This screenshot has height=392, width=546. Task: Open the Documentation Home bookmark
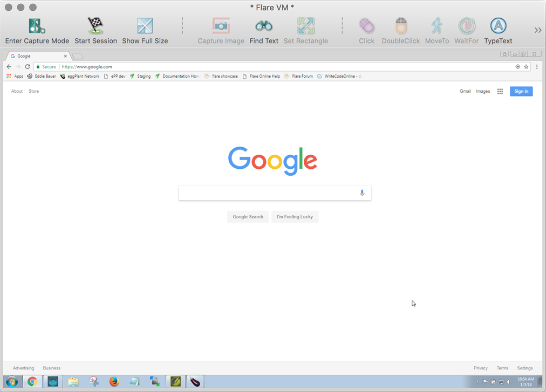click(x=178, y=76)
